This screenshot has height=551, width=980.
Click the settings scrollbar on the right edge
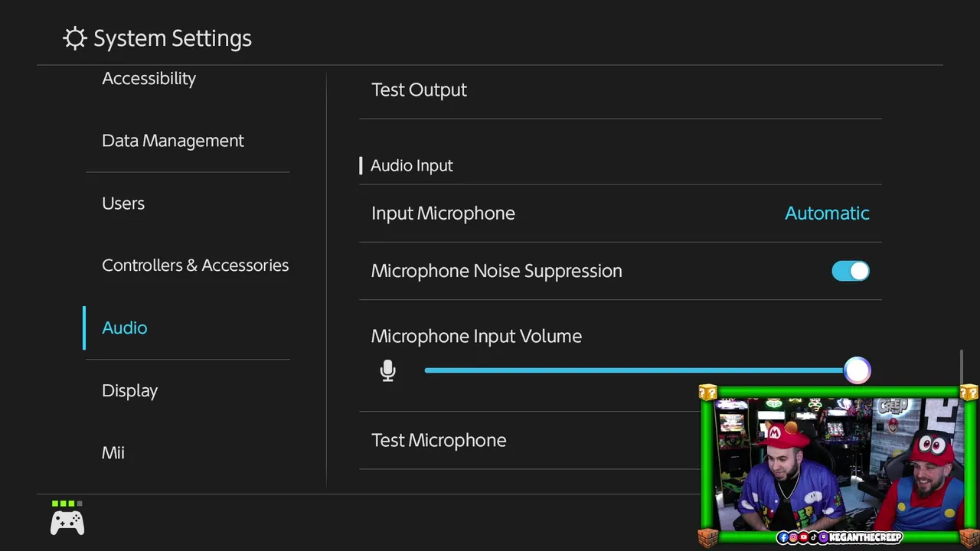961,367
